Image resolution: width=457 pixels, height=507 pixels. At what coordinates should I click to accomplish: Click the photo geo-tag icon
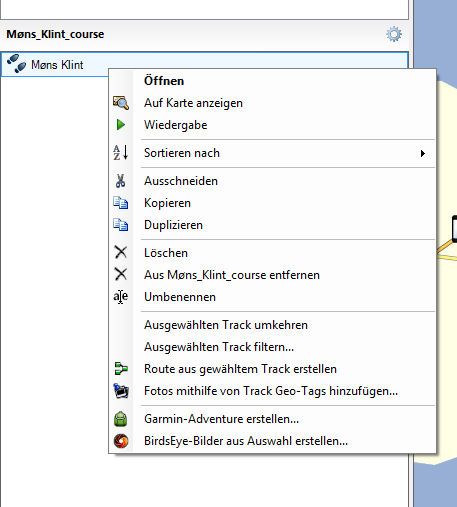121,391
